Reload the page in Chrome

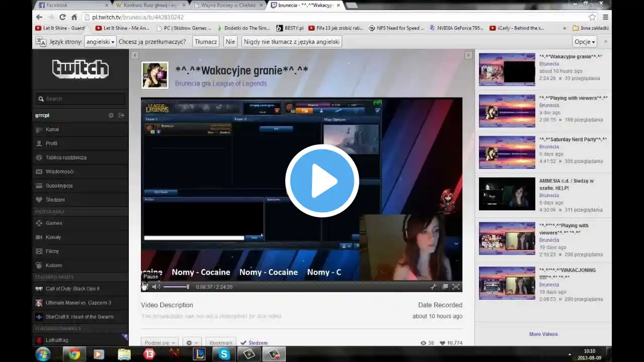(x=62, y=17)
